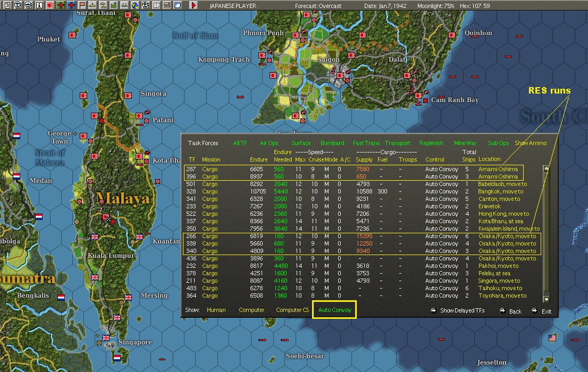The height and width of the screenshot is (372, 588).
Task: Select the Japanese base marker at Phuket
Action: coord(72,35)
